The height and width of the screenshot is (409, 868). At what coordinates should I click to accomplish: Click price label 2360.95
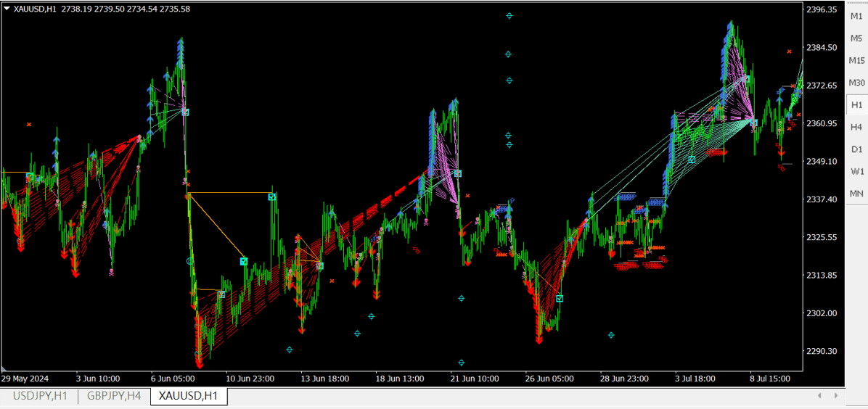[x=821, y=123]
